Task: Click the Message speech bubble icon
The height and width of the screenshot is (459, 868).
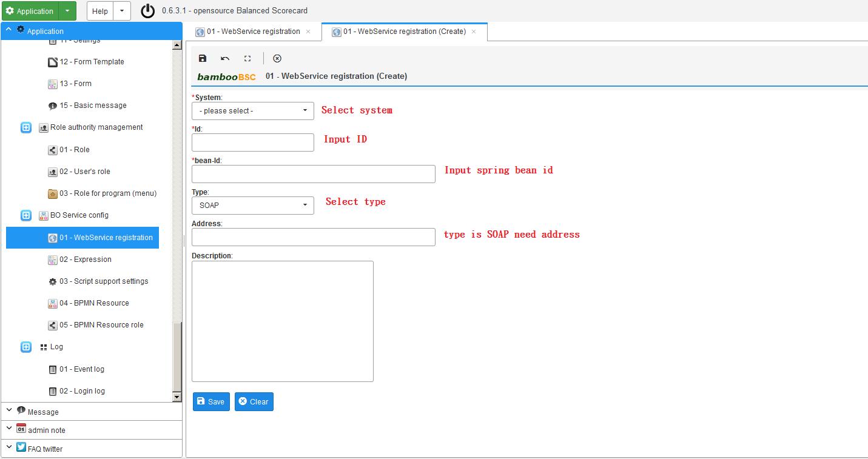Action: coord(21,410)
